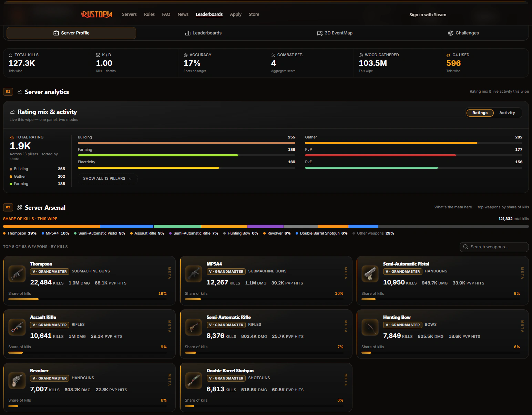The image size is (532, 415).
Task: Click the Thompson 19% legend entry
Action: [20, 234]
